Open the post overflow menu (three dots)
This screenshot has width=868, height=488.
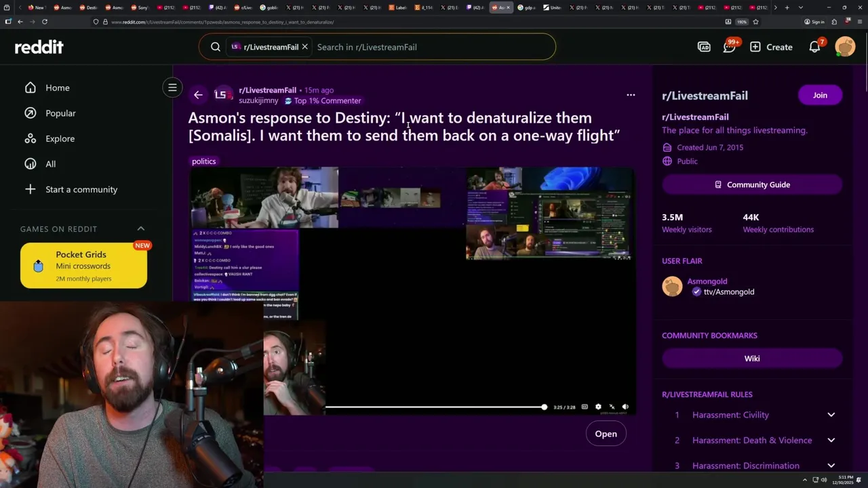pyautogui.click(x=631, y=95)
